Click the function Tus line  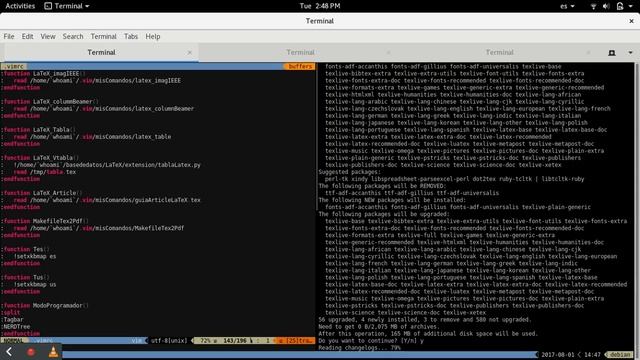tap(26, 278)
